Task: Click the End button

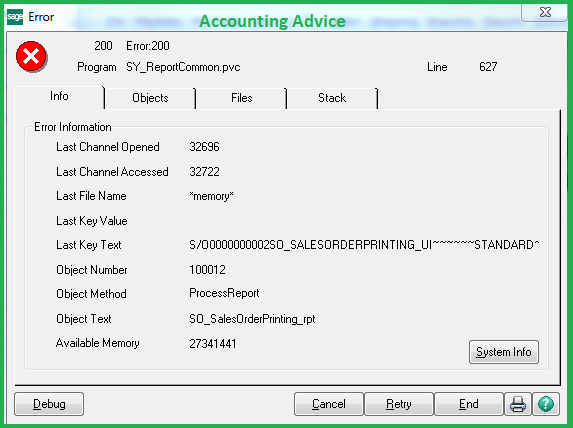Action: (x=468, y=404)
